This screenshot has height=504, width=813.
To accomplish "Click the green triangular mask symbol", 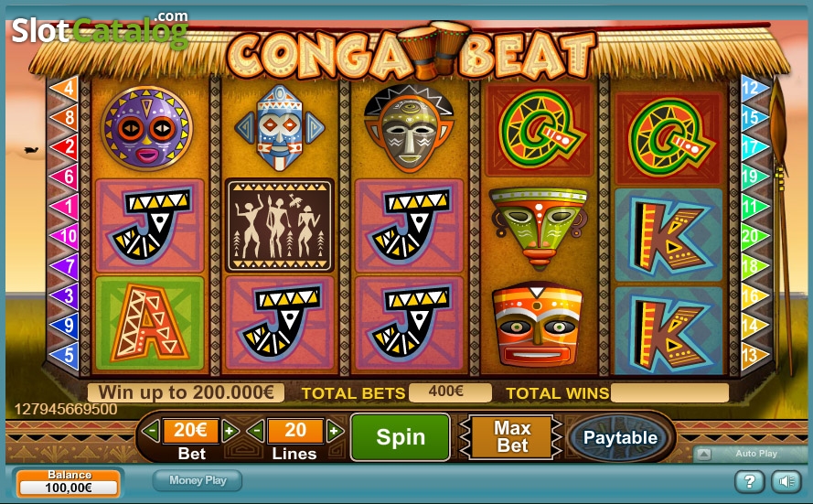I will coord(539,227).
